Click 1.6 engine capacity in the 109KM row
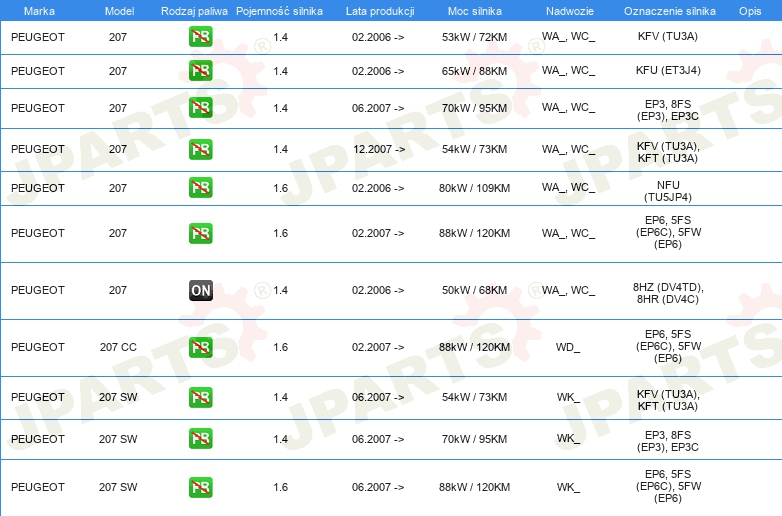 [x=280, y=188]
